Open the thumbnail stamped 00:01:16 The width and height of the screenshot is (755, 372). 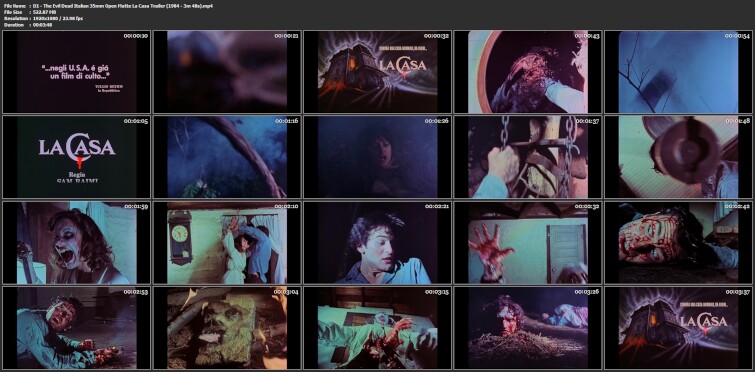point(227,157)
